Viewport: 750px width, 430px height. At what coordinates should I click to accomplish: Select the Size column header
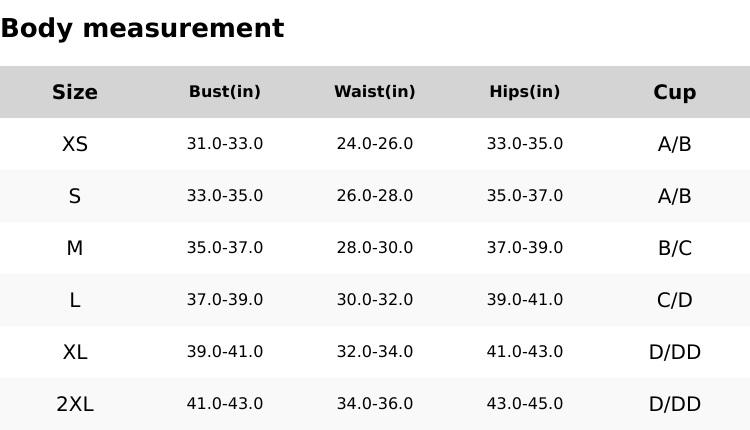(x=75, y=92)
